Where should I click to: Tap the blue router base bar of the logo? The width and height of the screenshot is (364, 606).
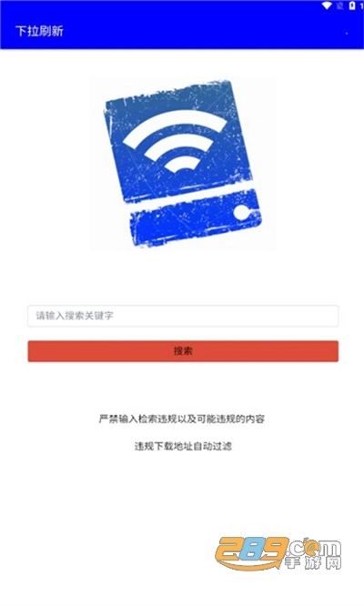coord(196,218)
